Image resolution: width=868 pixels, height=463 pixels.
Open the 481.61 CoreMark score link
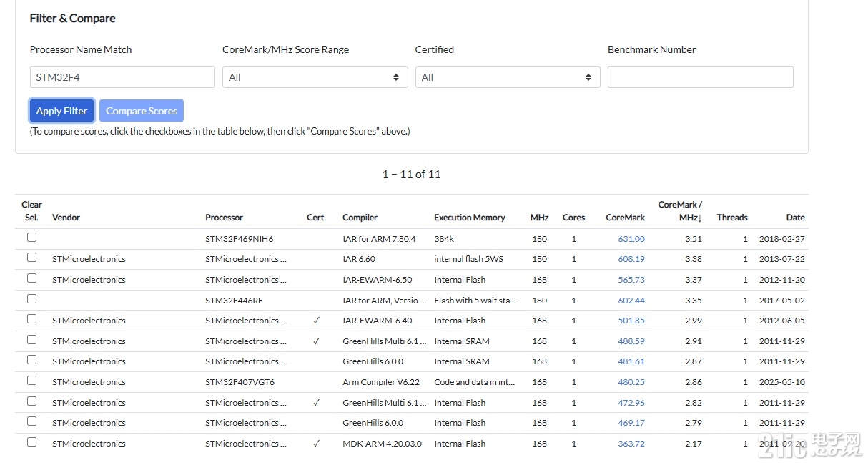coord(631,361)
